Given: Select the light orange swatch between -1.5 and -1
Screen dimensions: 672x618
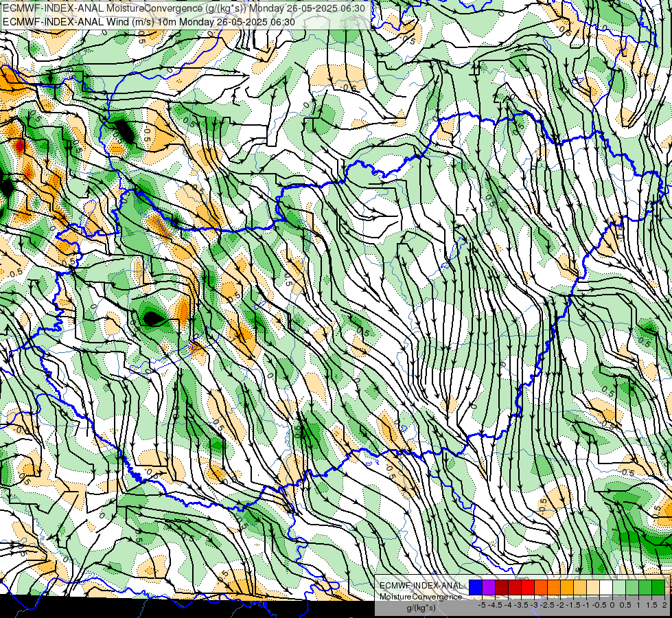Looking at the screenshot, I should pyautogui.click(x=580, y=587).
